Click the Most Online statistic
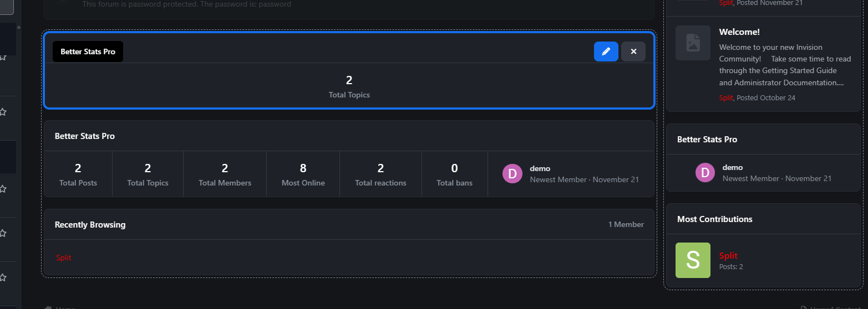 (x=303, y=174)
